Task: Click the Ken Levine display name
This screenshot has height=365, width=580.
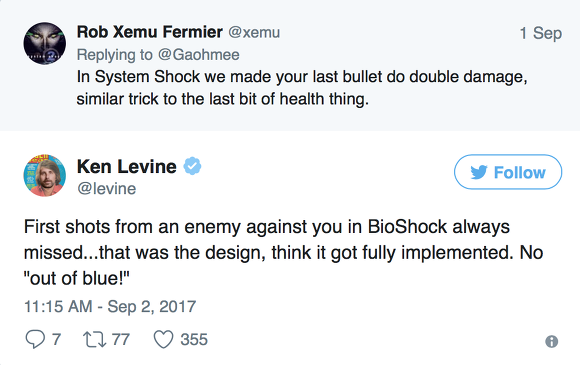Action: pos(127,166)
